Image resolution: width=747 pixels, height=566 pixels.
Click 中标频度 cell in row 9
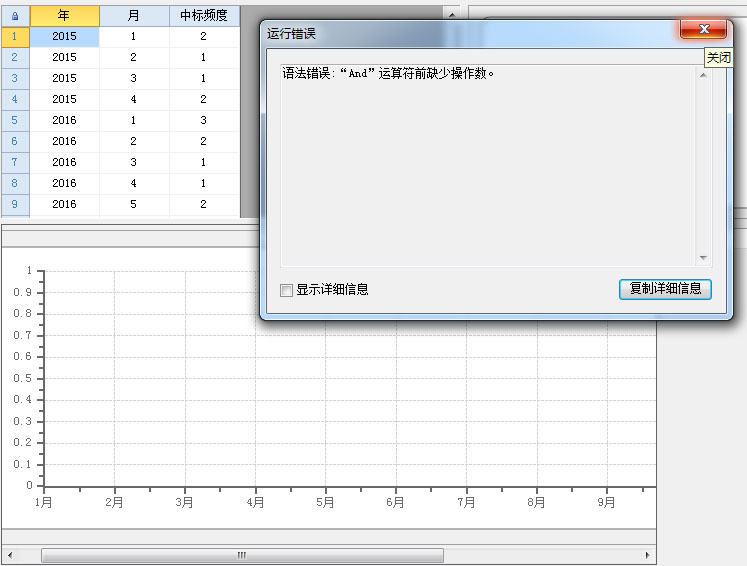tap(204, 204)
